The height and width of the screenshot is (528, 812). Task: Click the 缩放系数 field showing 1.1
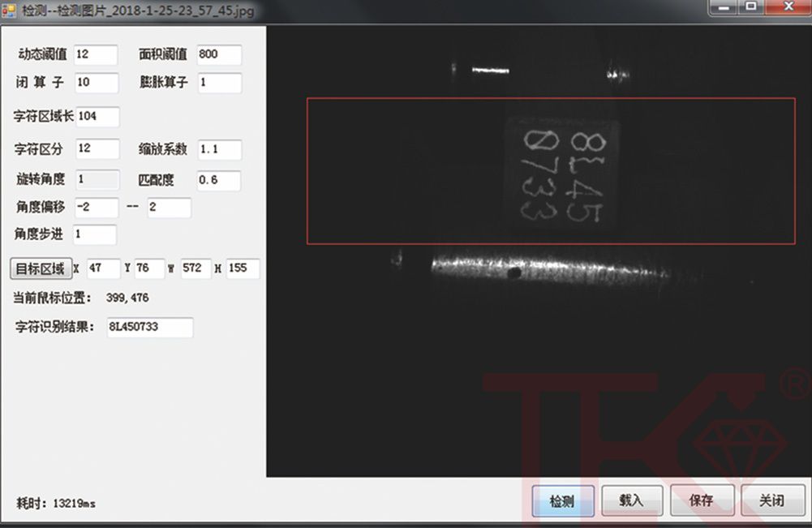pos(219,149)
